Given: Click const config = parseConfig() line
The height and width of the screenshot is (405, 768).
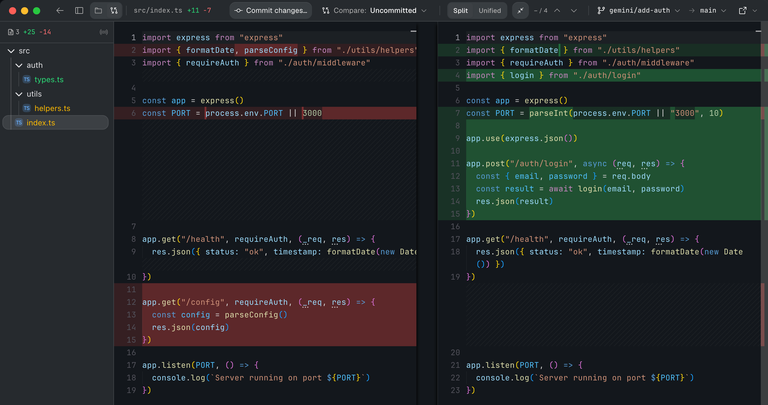Looking at the screenshot, I should [265, 315].
